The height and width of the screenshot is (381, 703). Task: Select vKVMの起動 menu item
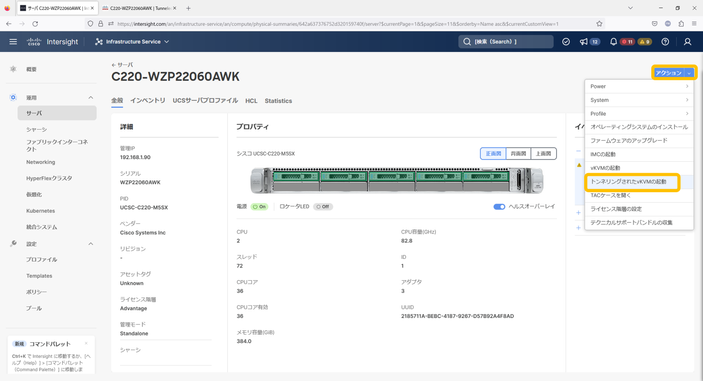tap(639, 168)
